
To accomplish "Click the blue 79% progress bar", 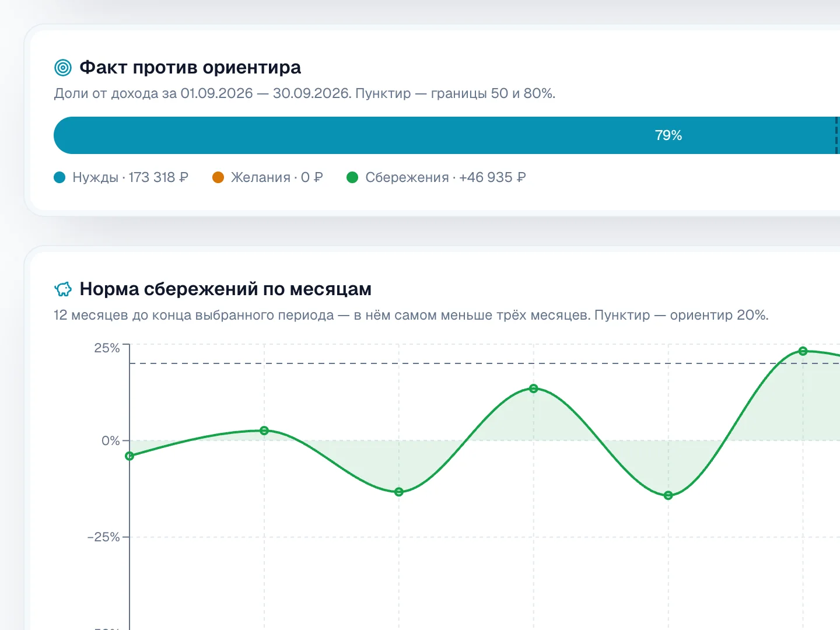I will pyautogui.click(x=447, y=135).
